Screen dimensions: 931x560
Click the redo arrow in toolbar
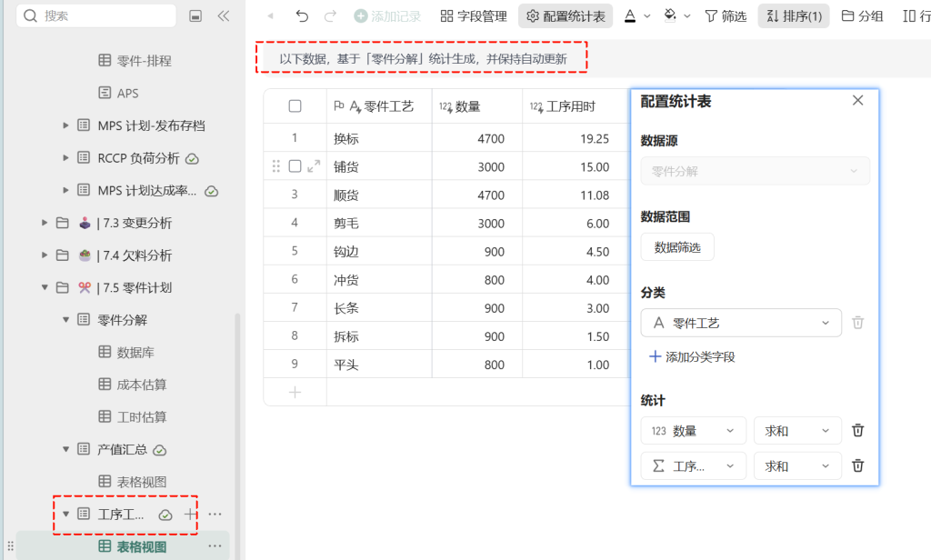(330, 16)
